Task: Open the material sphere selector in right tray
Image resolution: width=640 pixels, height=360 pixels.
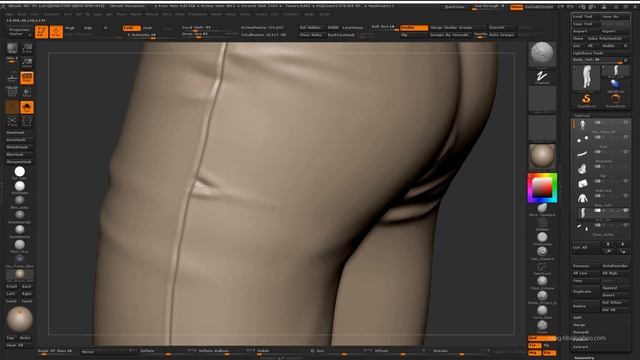Action: [x=542, y=156]
